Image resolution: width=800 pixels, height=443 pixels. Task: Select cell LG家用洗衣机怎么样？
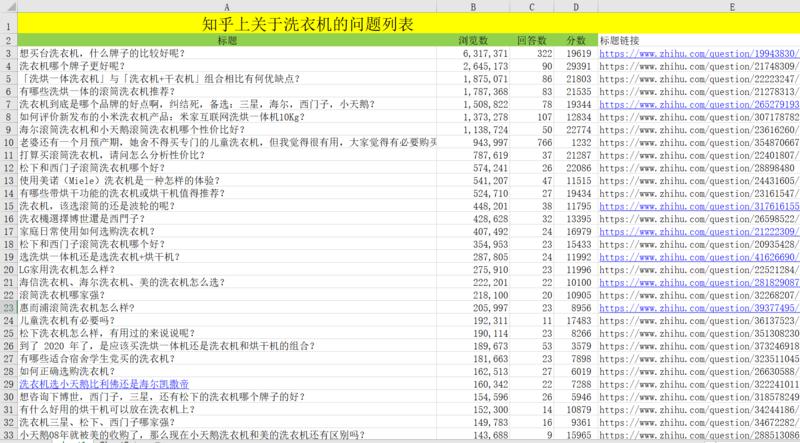(227, 269)
